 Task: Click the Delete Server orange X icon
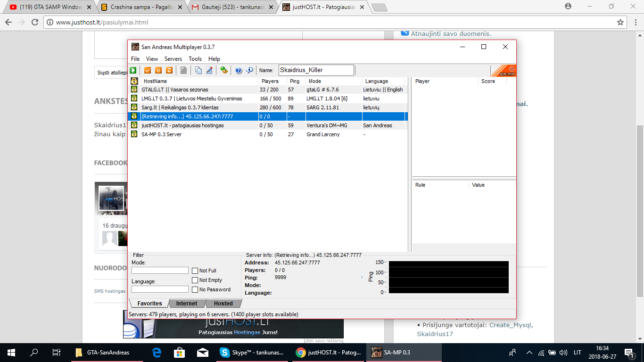[x=158, y=70]
